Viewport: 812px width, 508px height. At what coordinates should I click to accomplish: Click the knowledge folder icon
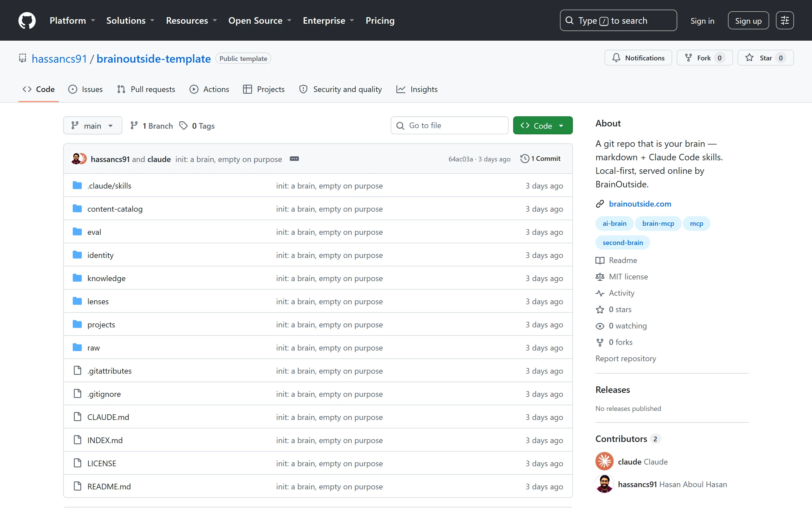[x=77, y=278]
